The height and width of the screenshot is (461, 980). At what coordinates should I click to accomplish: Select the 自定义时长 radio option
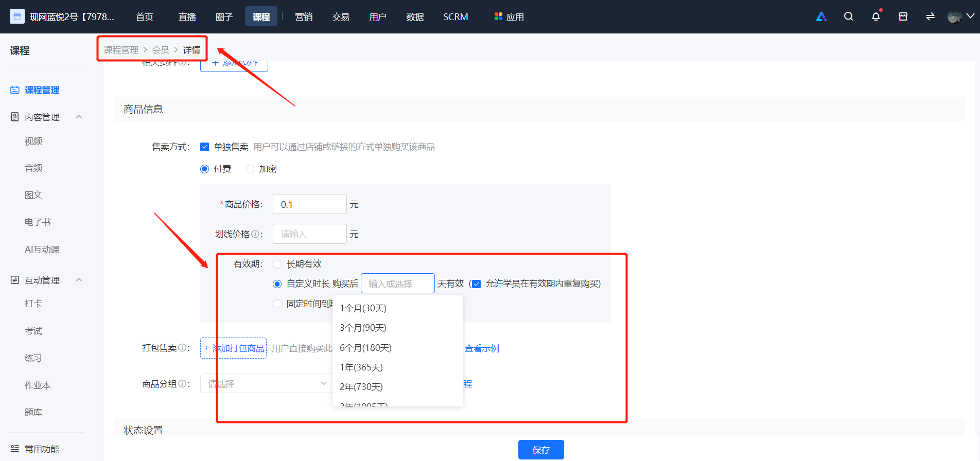click(277, 284)
